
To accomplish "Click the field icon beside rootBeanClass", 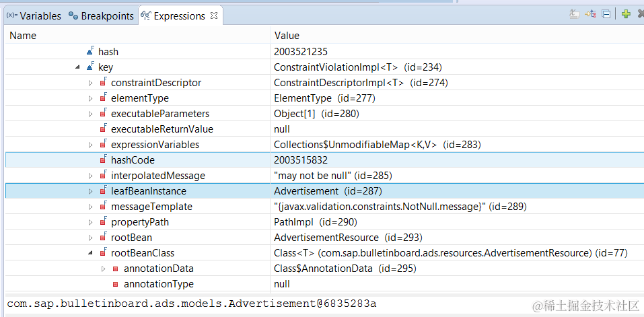I will (104, 253).
